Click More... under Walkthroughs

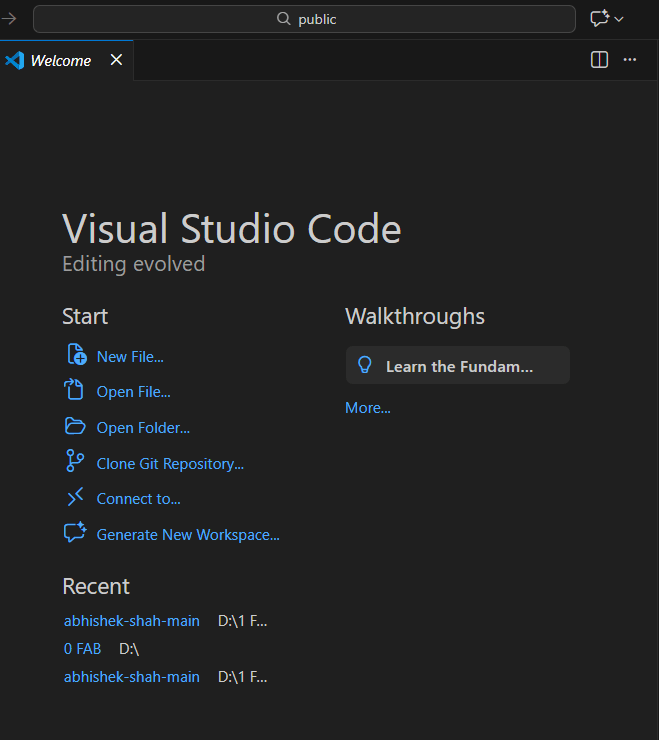coord(368,408)
